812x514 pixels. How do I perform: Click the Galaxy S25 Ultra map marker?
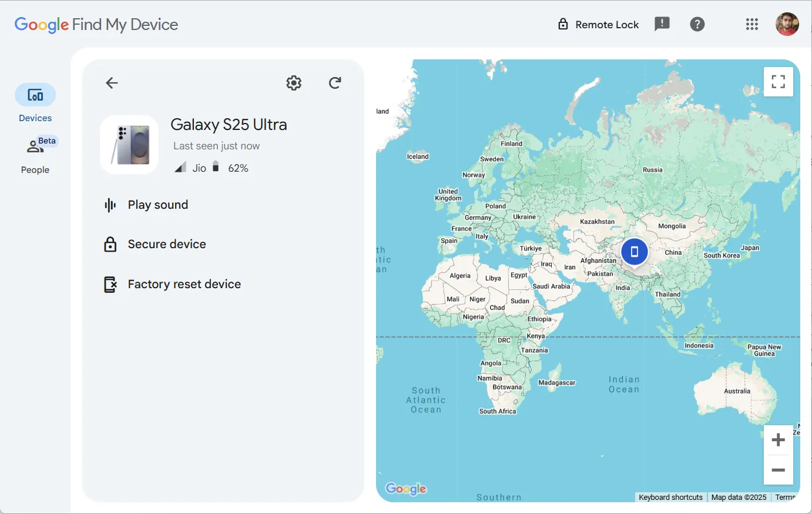click(x=634, y=251)
